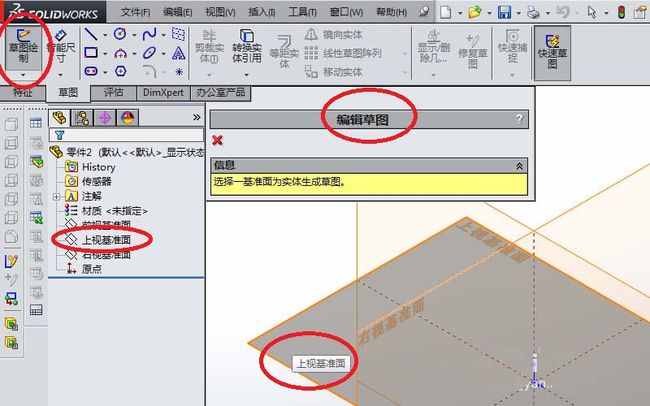Select the 智能尺寸 smart dimension tool
Screen dimensions: 650x406
61,47
